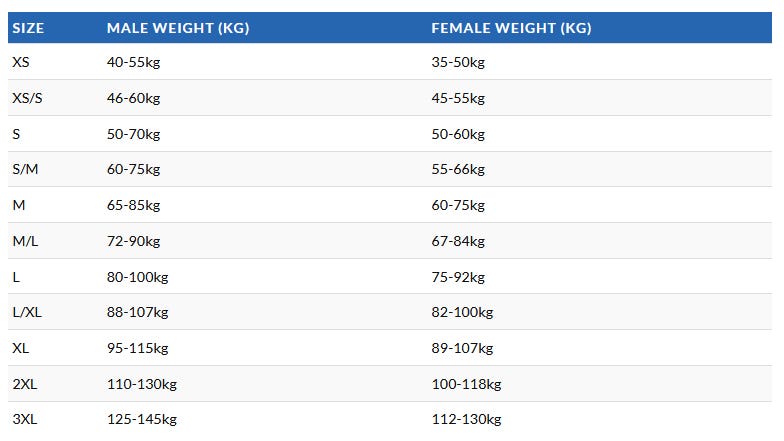This screenshot has height=441, width=784.
Task: Click the SIZE column header
Action: point(28,28)
